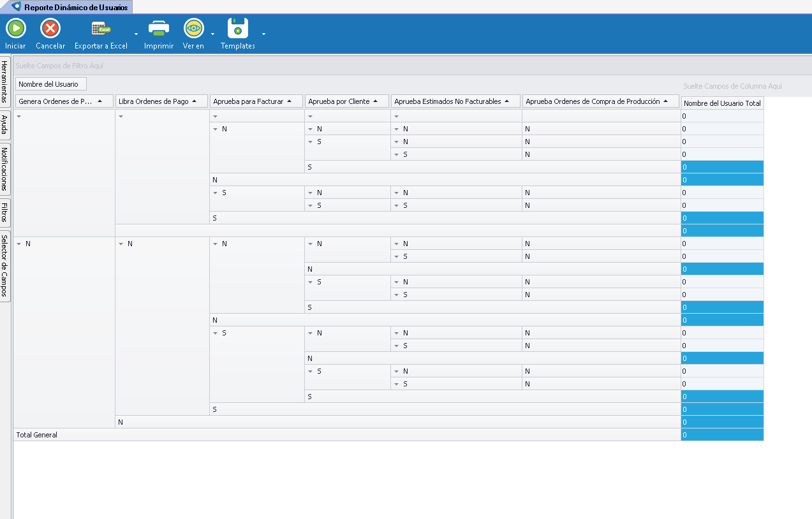Click the green Iniciar play icon
The image size is (812, 519).
tap(15, 29)
